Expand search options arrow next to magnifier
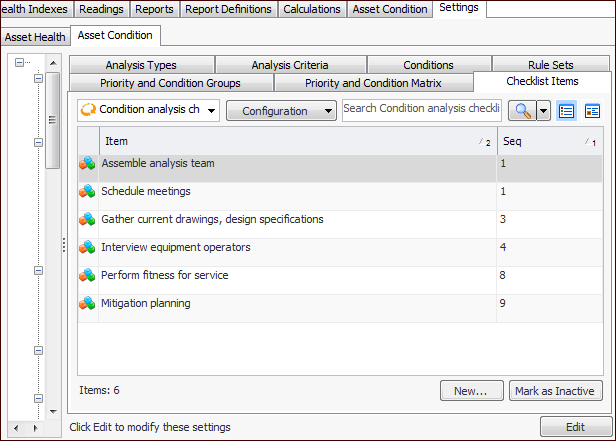This screenshot has height=441, width=616. click(543, 110)
